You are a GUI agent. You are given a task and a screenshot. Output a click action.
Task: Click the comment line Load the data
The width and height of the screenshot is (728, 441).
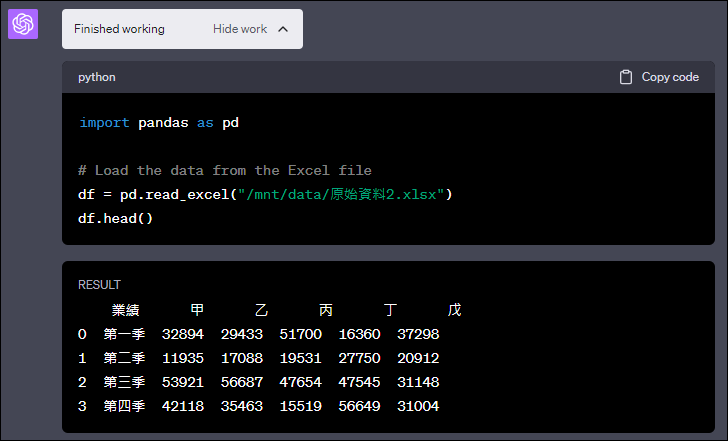pos(225,170)
